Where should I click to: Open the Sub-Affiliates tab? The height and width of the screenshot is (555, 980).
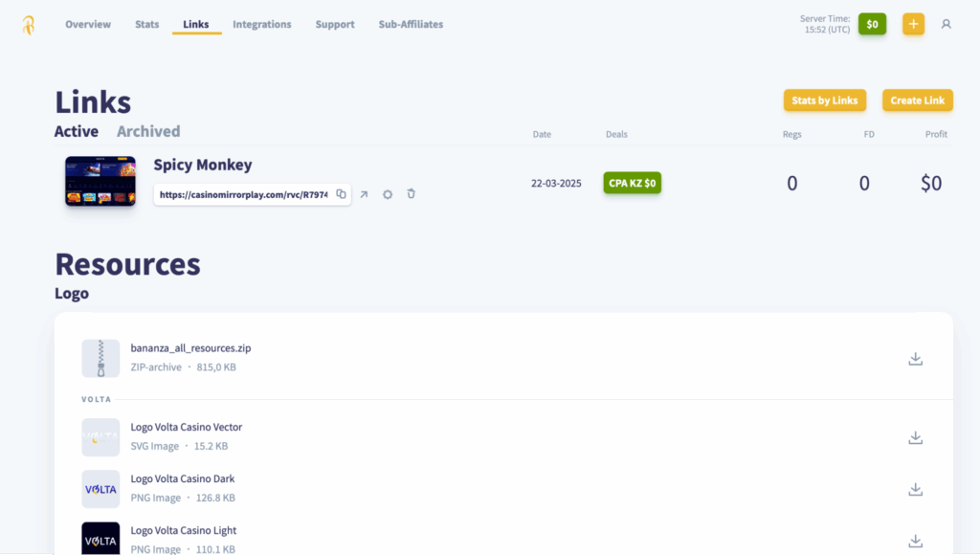(x=411, y=24)
